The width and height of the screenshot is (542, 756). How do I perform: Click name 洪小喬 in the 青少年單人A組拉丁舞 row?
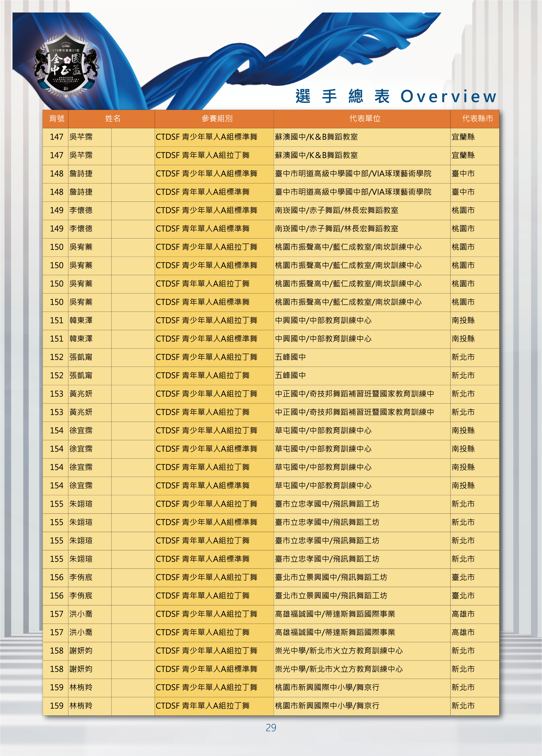tap(81, 614)
